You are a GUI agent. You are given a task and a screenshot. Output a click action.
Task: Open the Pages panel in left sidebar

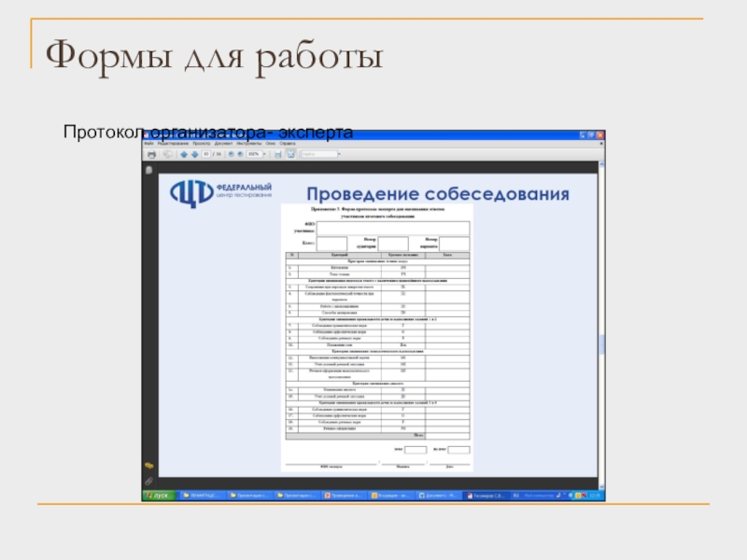point(148,170)
